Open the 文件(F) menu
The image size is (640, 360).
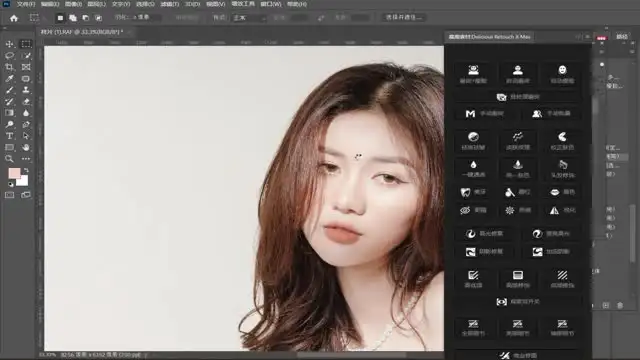[x=26, y=4]
